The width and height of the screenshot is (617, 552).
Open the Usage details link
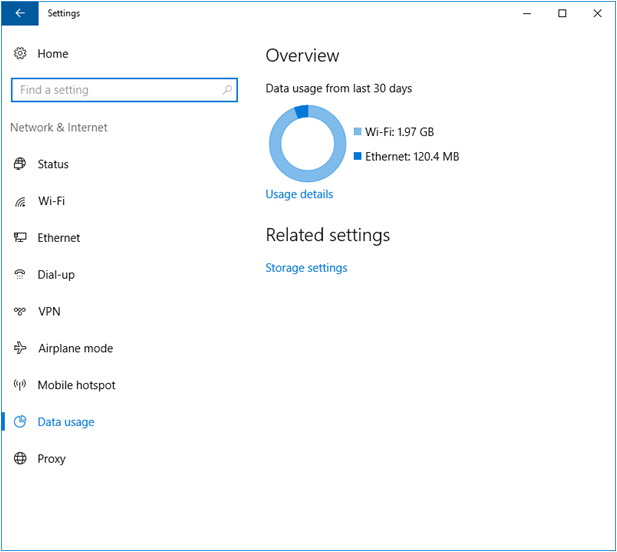(x=299, y=194)
